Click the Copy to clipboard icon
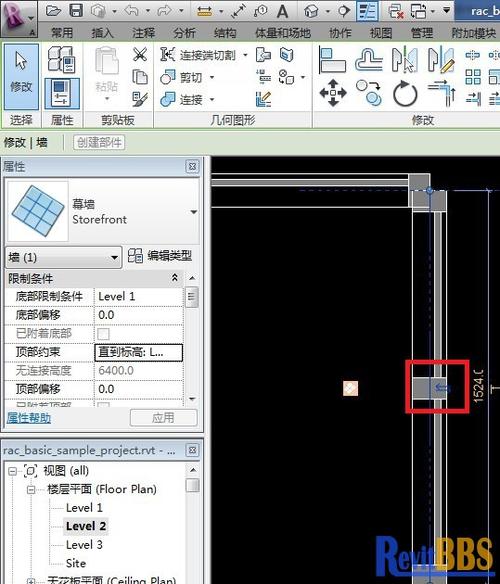Image resolution: width=500 pixels, height=584 pixels. (x=140, y=77)
